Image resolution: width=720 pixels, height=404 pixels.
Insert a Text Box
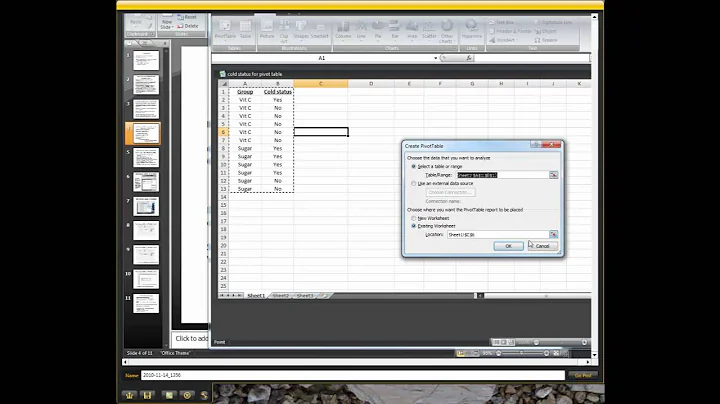[501, 22]
